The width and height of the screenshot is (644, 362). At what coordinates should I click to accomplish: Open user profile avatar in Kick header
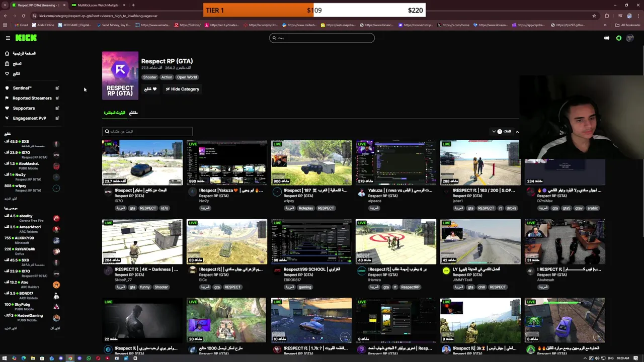630,38
